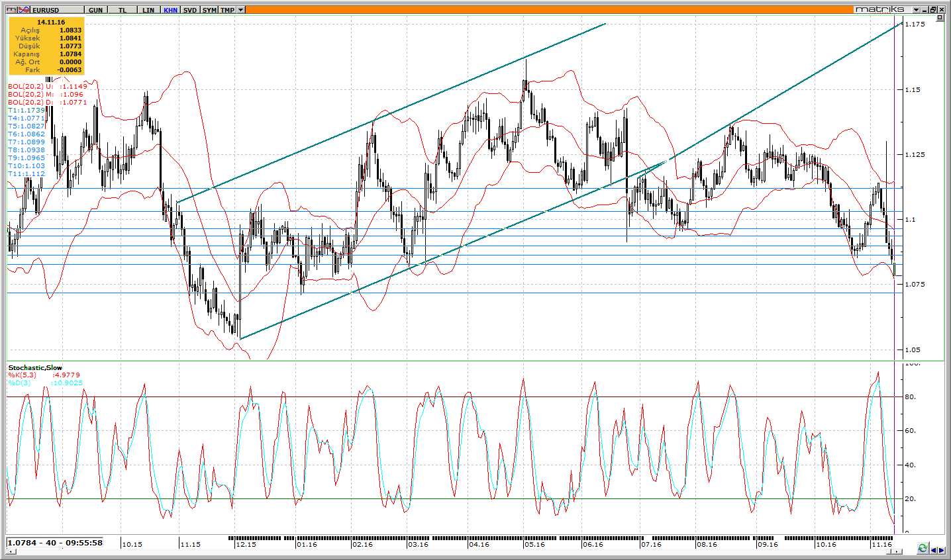Screen dimensions: 951x560
Task: Click the stochastic 20 level label
Action: tap(910, 499)
